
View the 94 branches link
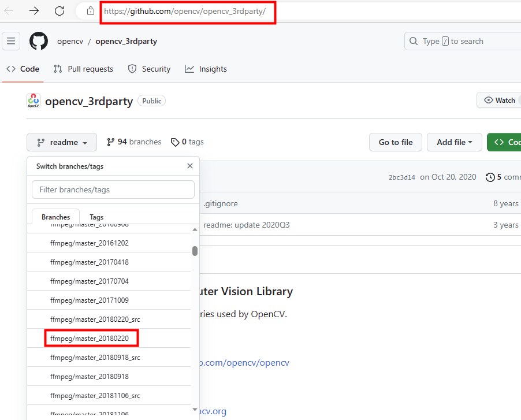tap(134, 142)
